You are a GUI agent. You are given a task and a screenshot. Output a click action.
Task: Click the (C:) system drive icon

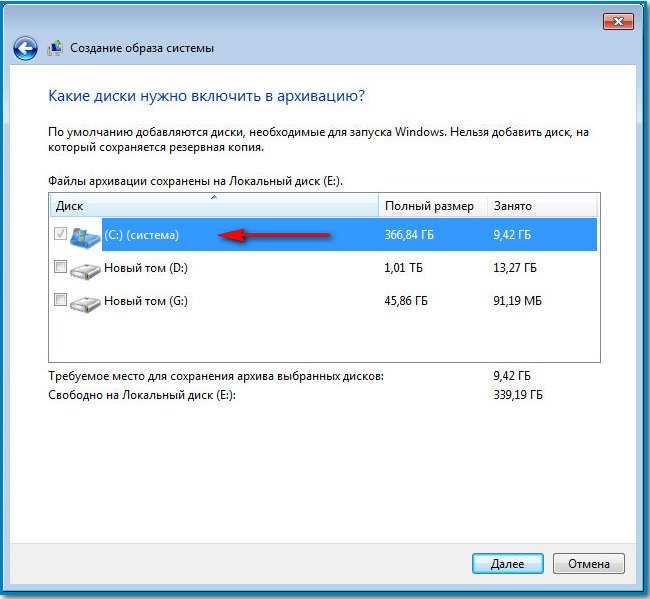click(85, 236)
